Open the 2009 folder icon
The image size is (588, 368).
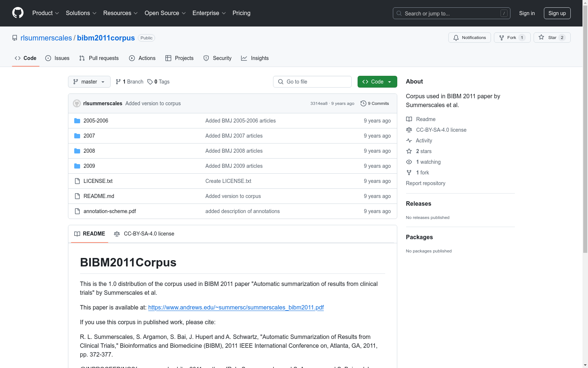[x=77, y=166]
